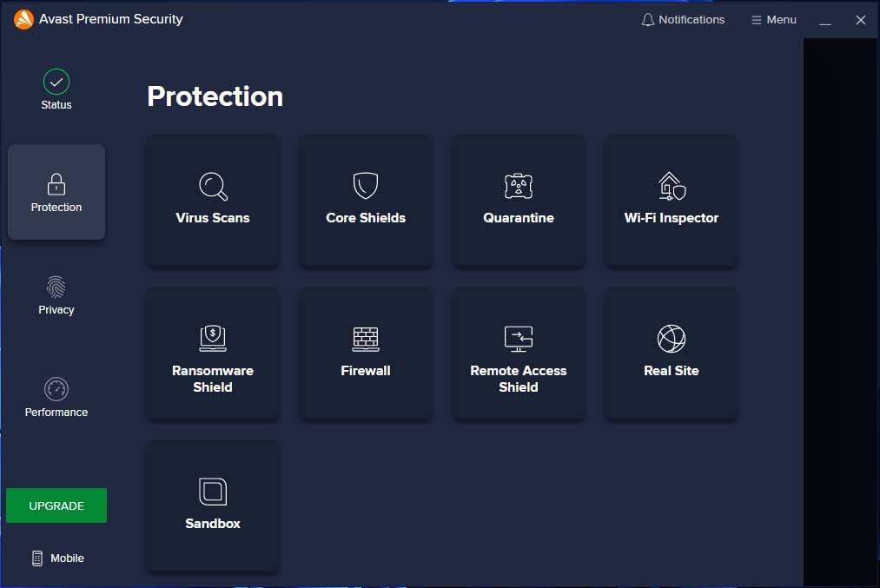
Task: View Quarantine items
Action: pyautogui.click(x=519, y=201)
